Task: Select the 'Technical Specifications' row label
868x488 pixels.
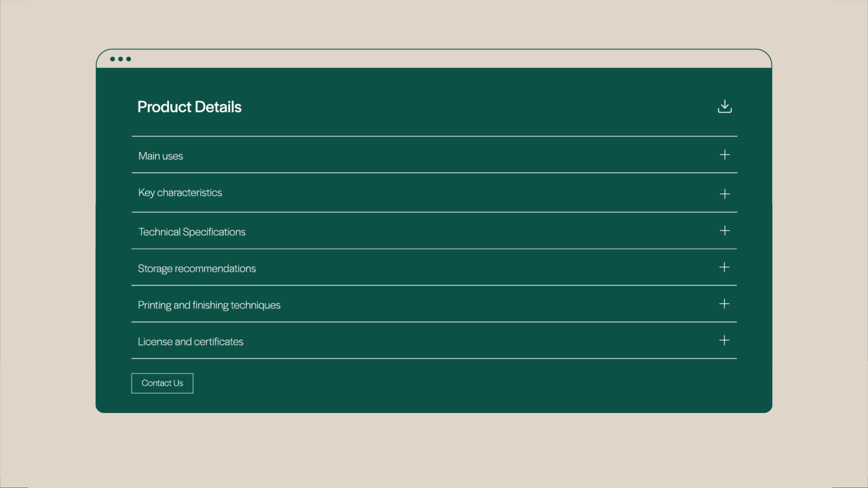Action: coord(192,232)
